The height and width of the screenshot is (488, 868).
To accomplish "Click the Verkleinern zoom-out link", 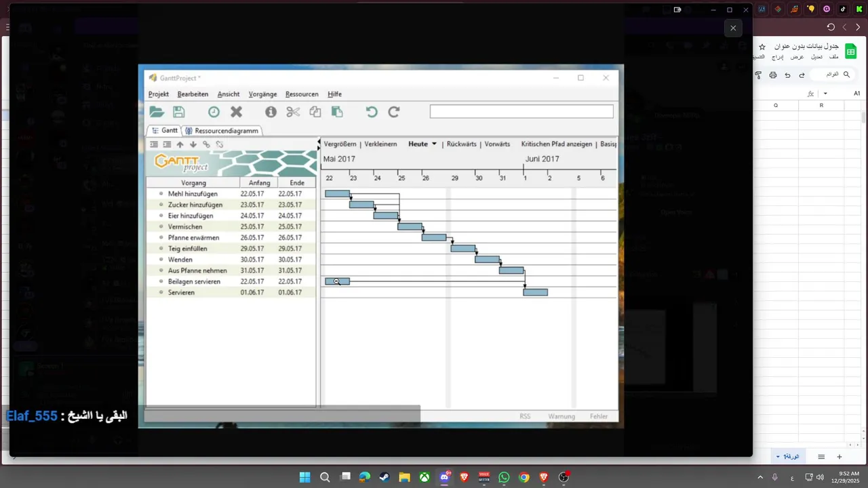I will point(380,144).
